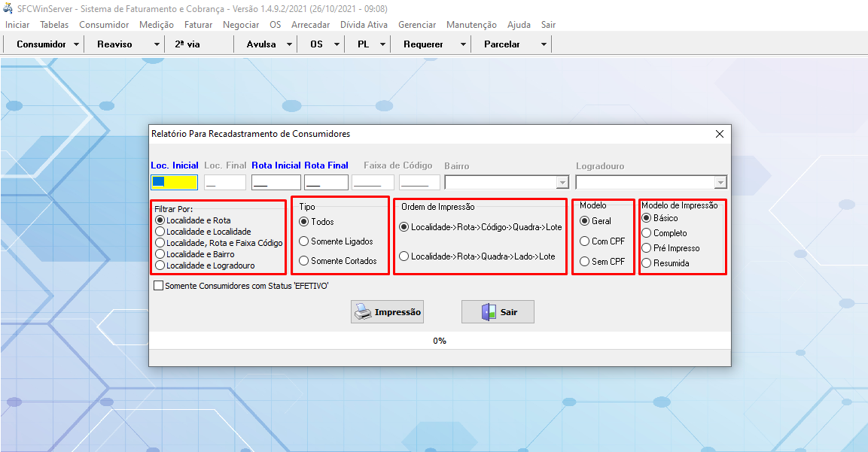Select the Somente Ligados radio option
Image resolution: width=868 pixels, height=452 pixels.
coord(304,241)
